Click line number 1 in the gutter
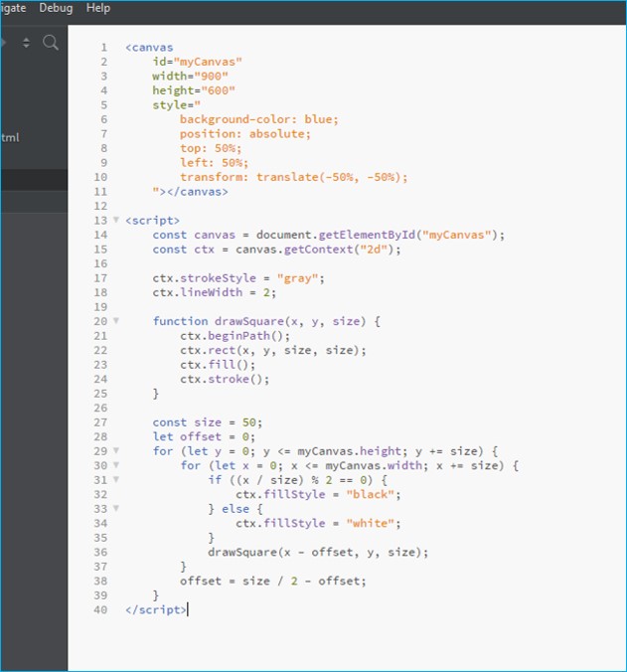The height and width of the screenshot is (672, 627). coord(103,47)
